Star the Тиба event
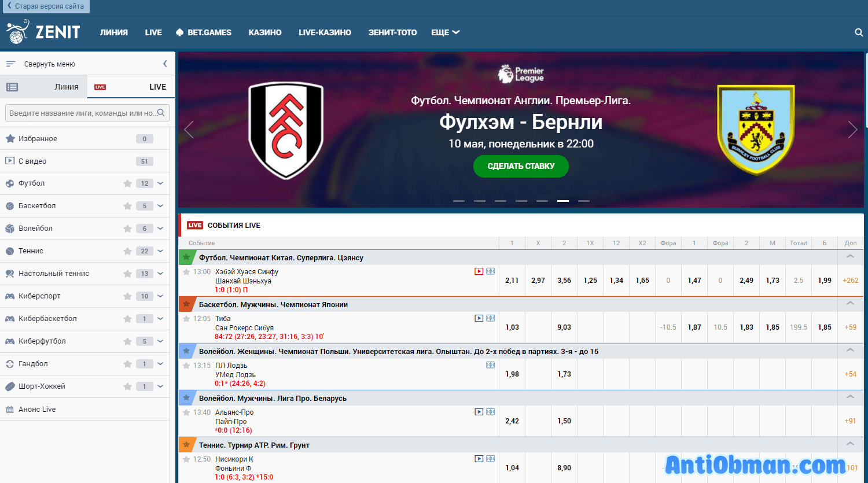This screenshot has width=868, height=483. [186, 319]
